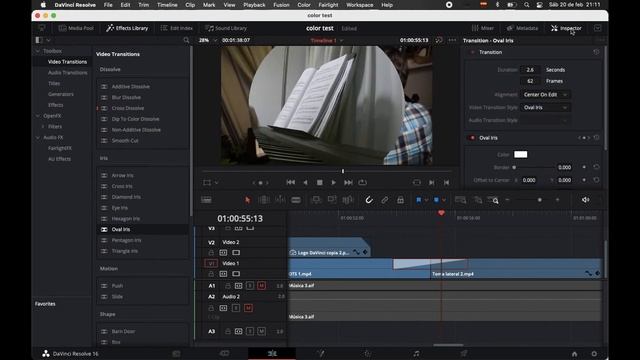
Task: Collapse the OpenFX tree node
Action: coord(38,116)
